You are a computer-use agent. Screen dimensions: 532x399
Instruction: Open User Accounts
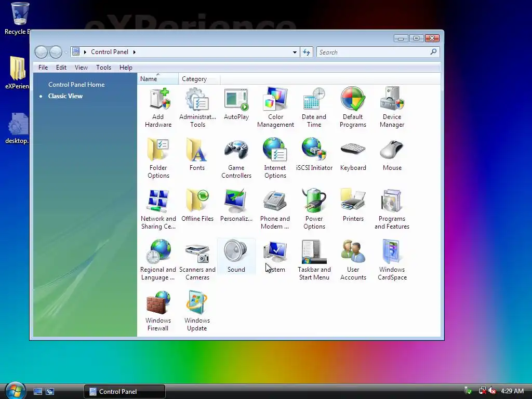pyautogui.click(x=353, y=260)
